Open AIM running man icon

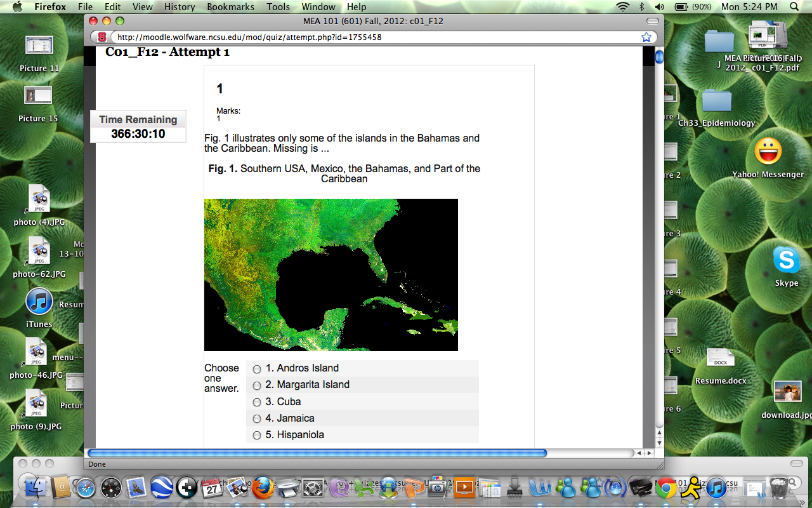coord(691,487)
